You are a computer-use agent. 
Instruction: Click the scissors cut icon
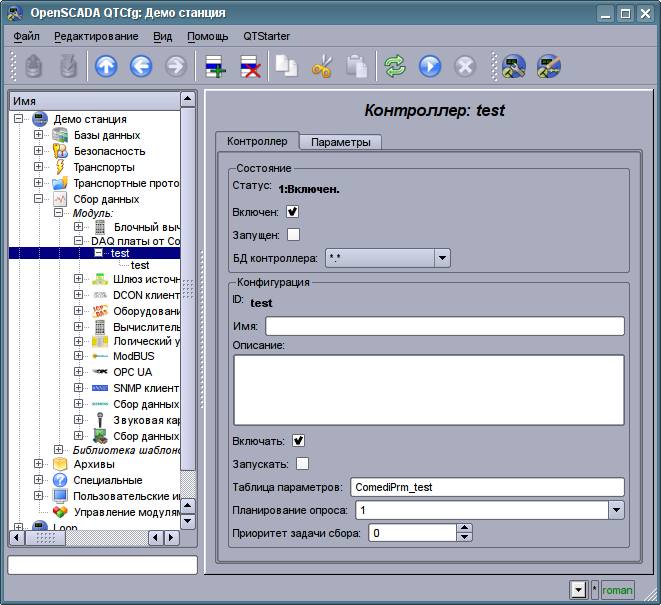click(x=322, y=67)
